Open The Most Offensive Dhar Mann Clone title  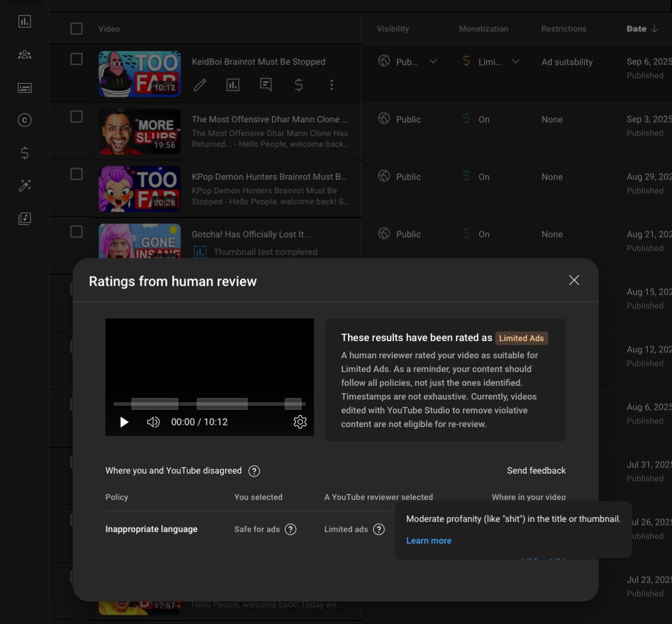pos(269,119)
